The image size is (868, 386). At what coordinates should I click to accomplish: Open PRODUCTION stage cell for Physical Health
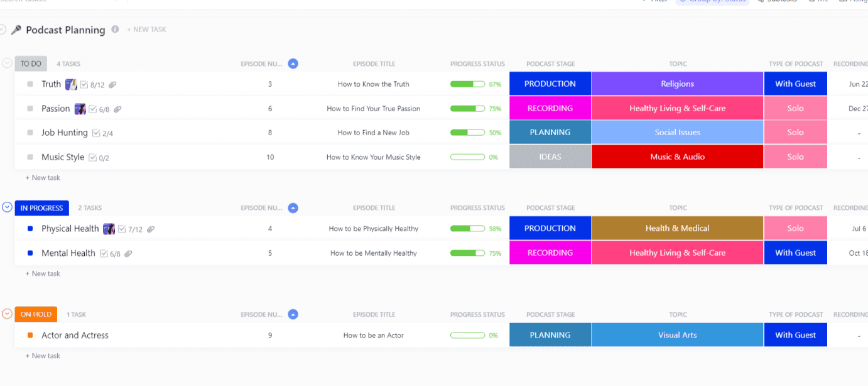click(x=550, y=228)
